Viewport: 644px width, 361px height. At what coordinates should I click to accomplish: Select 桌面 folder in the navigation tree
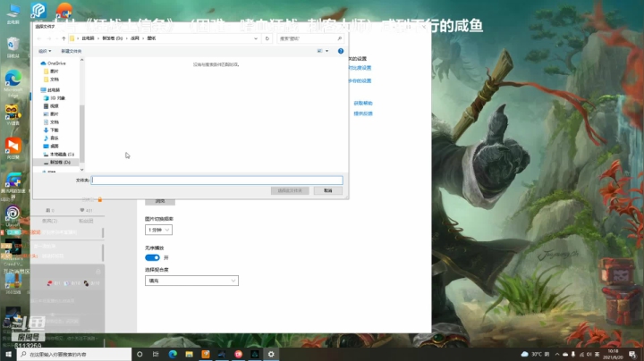pos(51,146)
